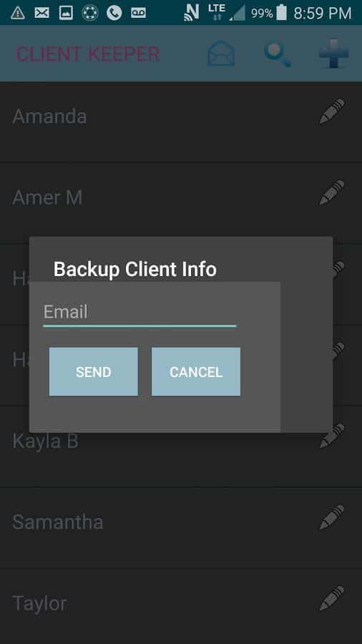Focus the Email input field
362x644 pixels.
(x=140, y=313)
